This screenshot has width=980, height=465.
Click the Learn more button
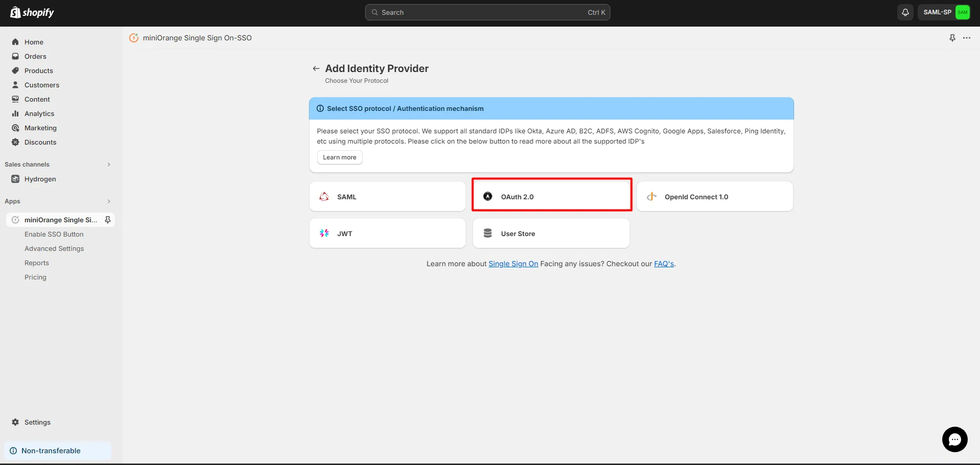tap(340, 157)
